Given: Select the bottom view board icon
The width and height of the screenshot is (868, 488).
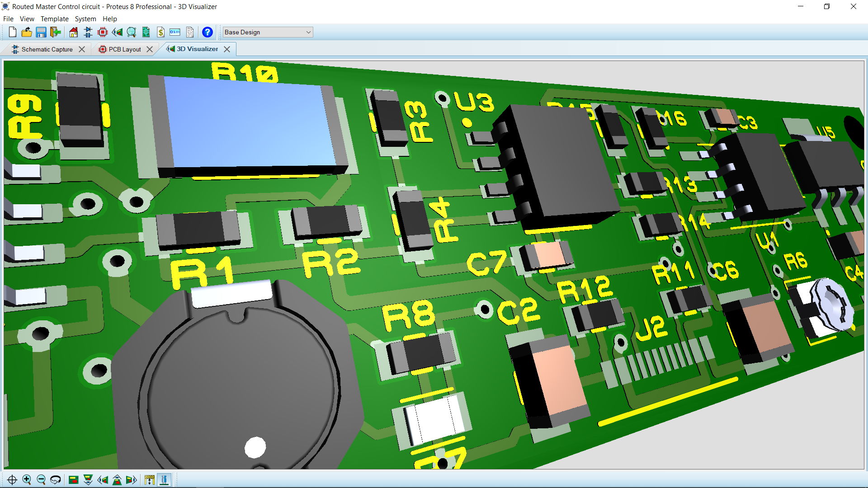Looking at the screenshot, I should (88, 480).
